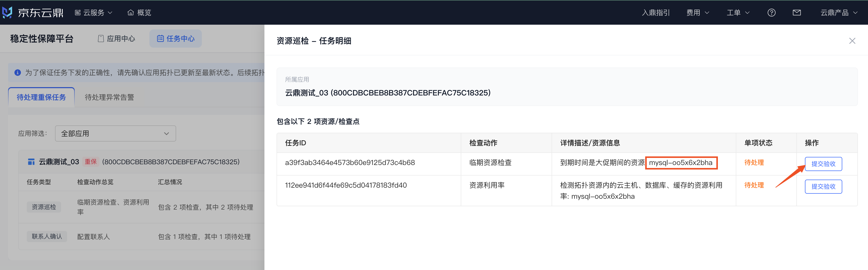
Task: Click the 资源巡检 task type tag
Action: coord(44,207)
